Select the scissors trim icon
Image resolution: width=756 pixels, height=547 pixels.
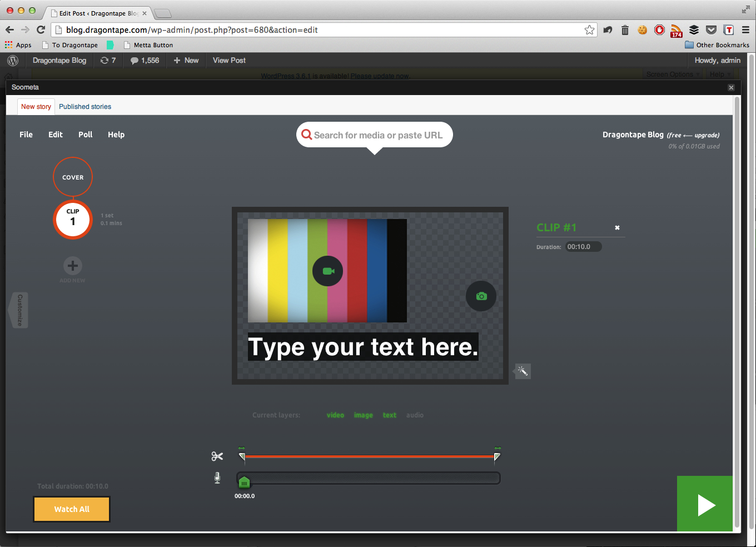pyautogui.click(x=217, y=456)
